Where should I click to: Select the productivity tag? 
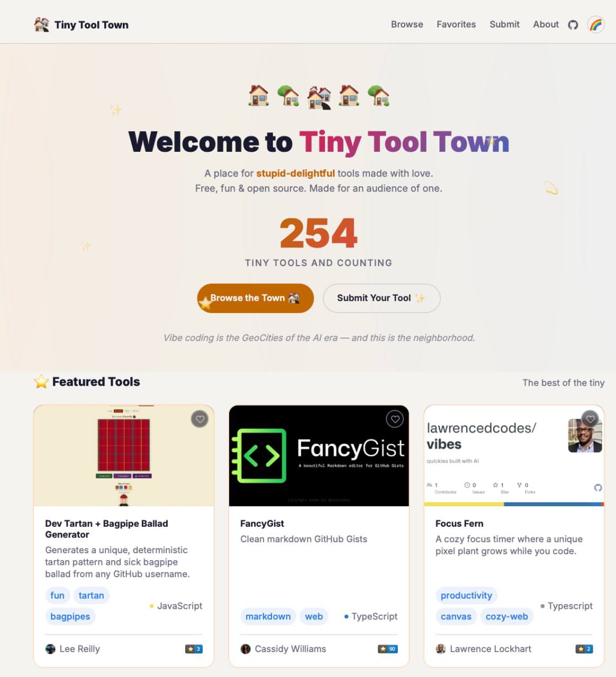click(466, 596)
